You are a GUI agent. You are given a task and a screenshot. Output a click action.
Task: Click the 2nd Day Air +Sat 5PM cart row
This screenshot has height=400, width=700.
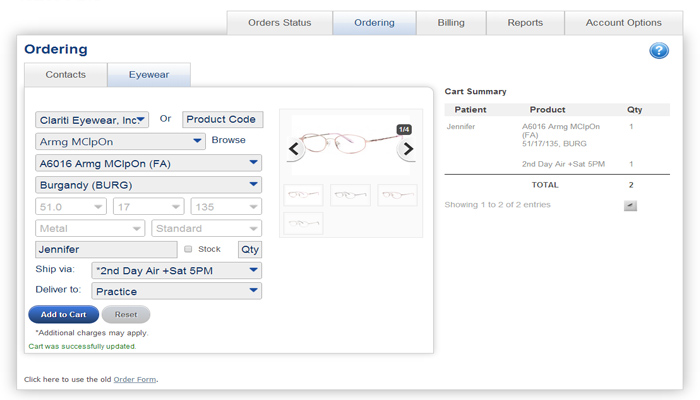[563, 164]
